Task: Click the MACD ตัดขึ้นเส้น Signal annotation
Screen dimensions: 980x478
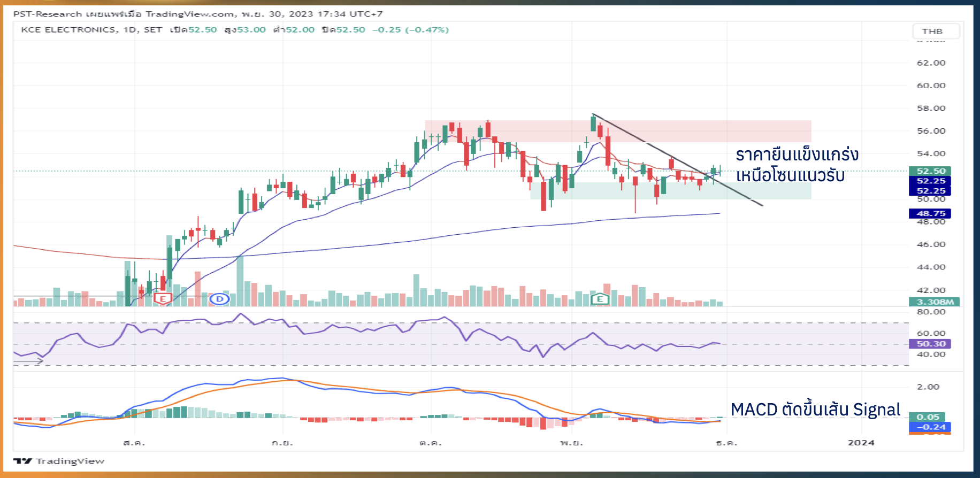Action: pyautogui.click(x=815, y=410)
